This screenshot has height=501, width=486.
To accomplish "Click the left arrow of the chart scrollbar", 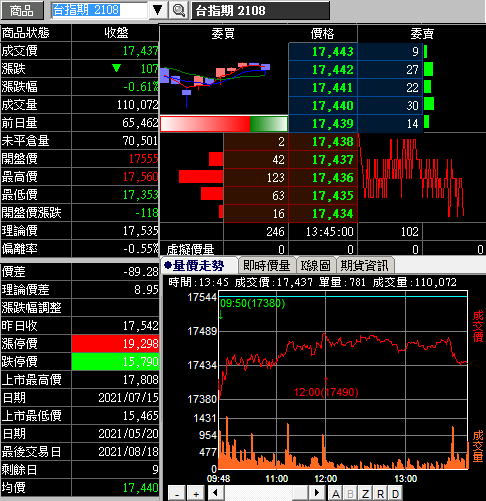I will 216,493.
